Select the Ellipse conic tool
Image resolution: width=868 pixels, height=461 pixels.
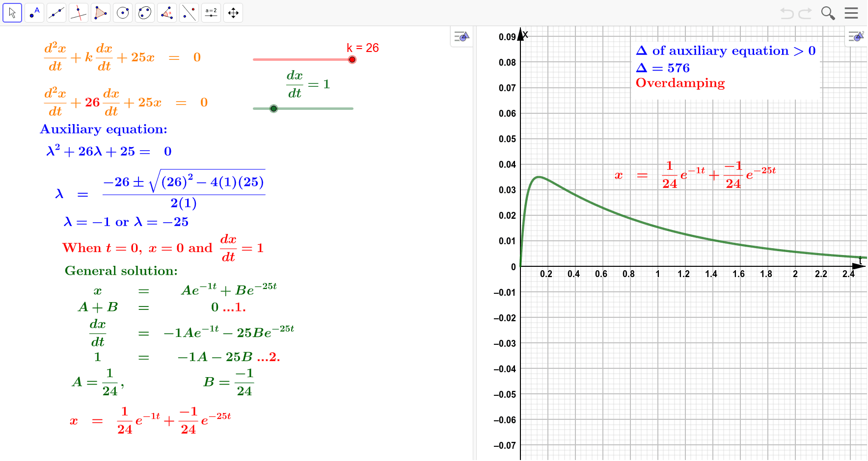[x=145, y=13]
